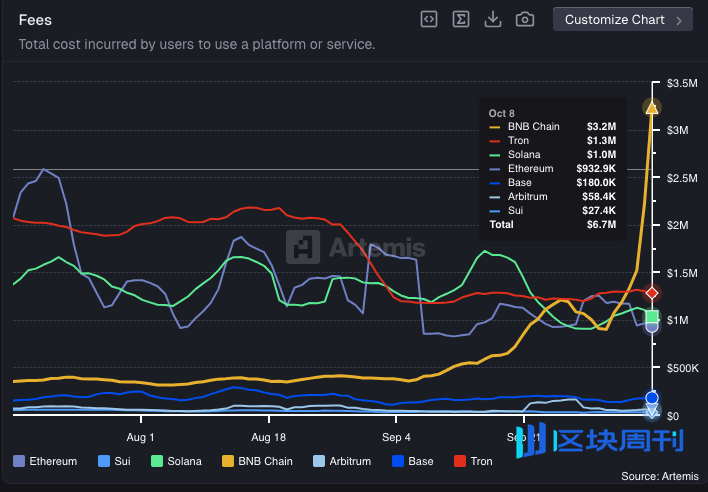The width and height of the screenshot is (708, 492).
Task: Click the red Tron diamond marker
Action: point(652,293)
